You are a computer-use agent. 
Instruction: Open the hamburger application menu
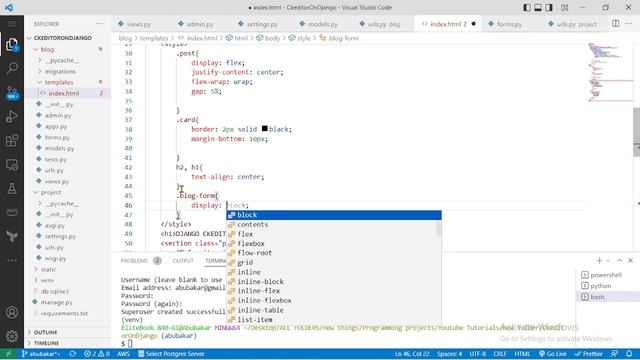point(12,24)
